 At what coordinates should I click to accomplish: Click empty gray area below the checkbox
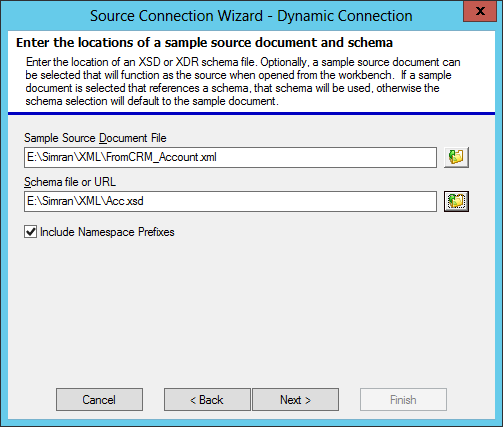click(x=250, y=307)
